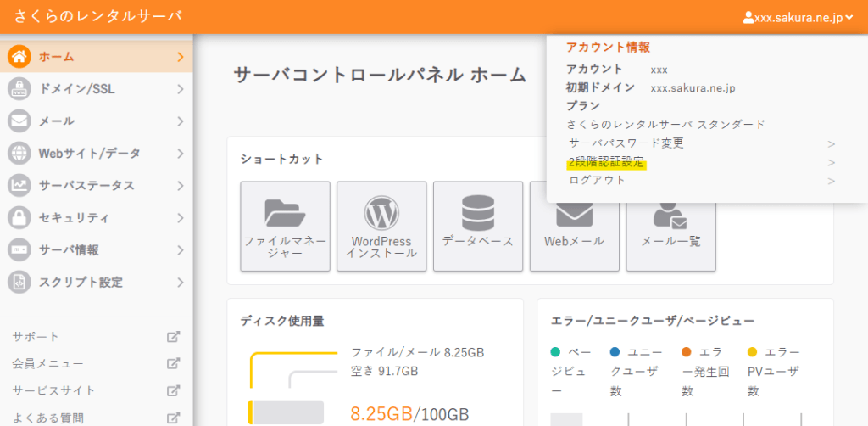Open the ファイルマネージャー folder shortcut
This screenshot has height=426, width=868.
tap(285, 226)
